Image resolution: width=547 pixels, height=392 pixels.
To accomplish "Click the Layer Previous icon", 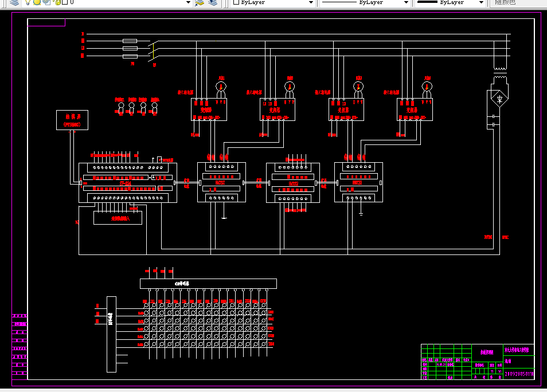I will 213,2.
